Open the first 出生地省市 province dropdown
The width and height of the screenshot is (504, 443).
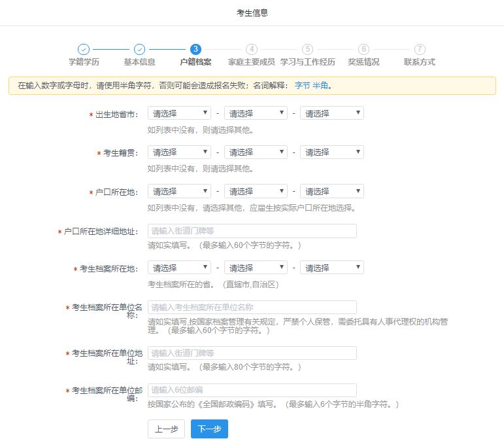179,113
